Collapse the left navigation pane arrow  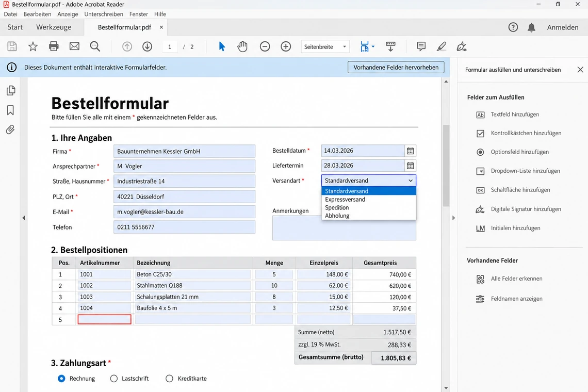(24, 218)
